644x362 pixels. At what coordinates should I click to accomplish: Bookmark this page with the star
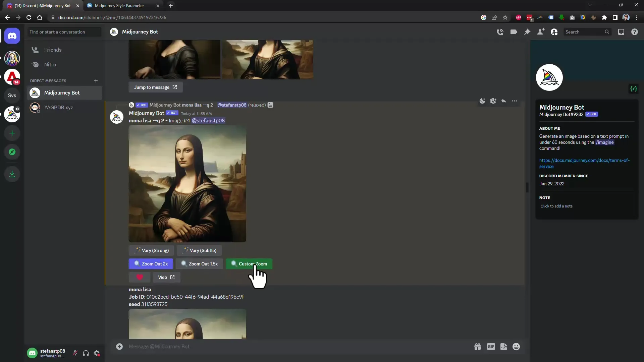[505, 17]
